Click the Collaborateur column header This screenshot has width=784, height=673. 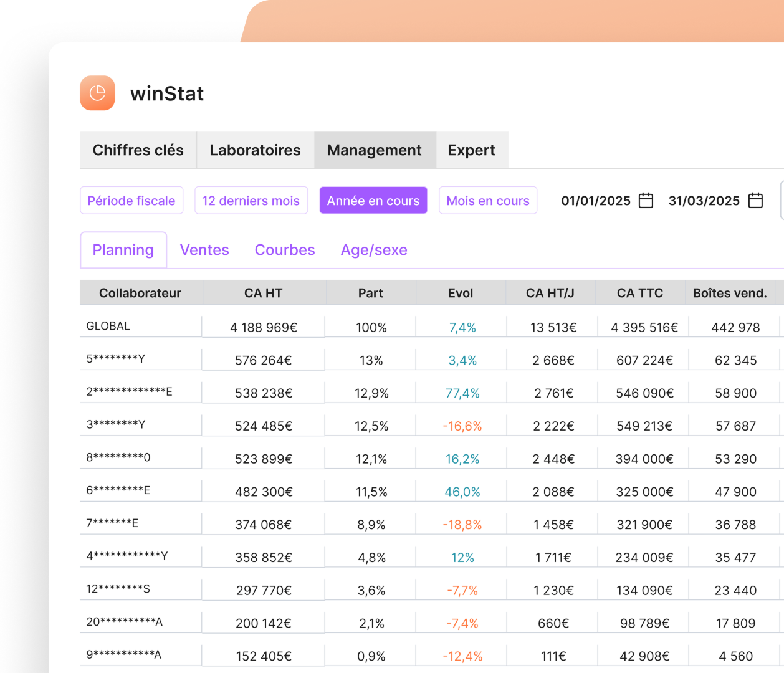[x=140, y=293]
